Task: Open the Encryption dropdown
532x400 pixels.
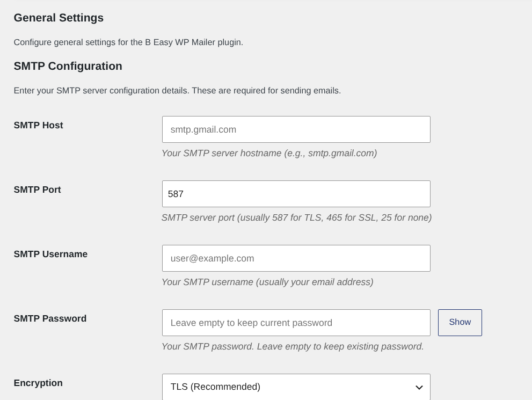Action: click(296, 387)
